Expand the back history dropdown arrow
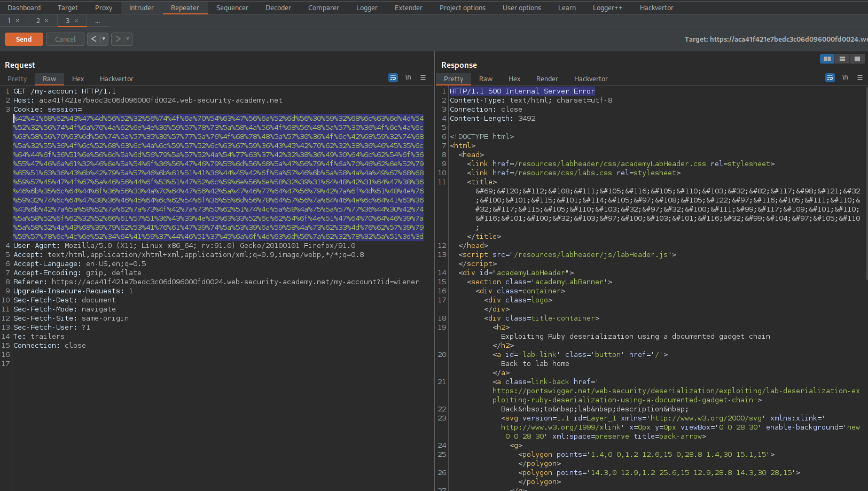The width and height of the screenshot is (868, 491). tap(104, 39)
